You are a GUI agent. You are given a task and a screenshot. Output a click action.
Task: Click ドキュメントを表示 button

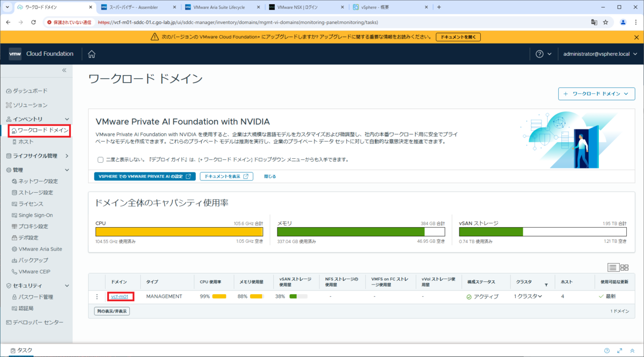226,176
